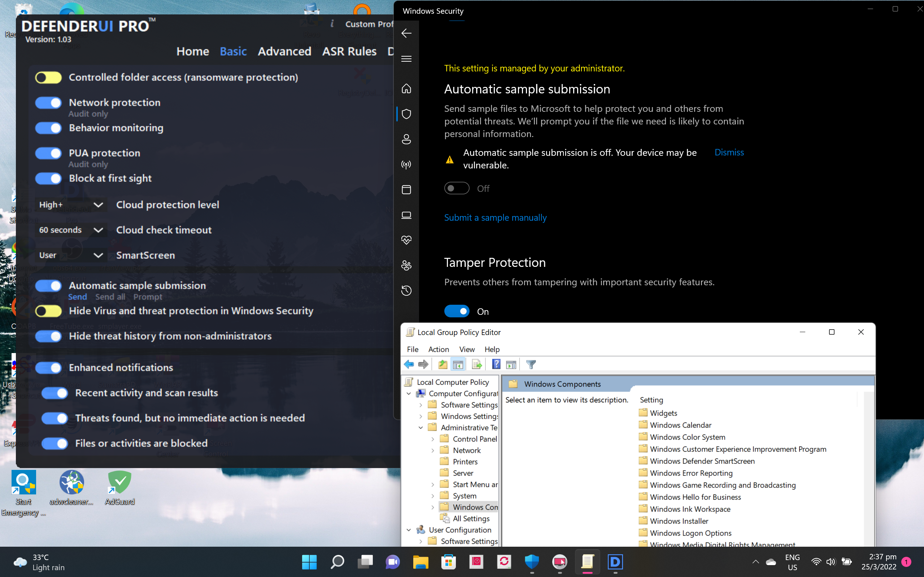Switch to the ASR Rules tab
The image size is (924, 577).
pyautogui.click(x=349, y=52)
